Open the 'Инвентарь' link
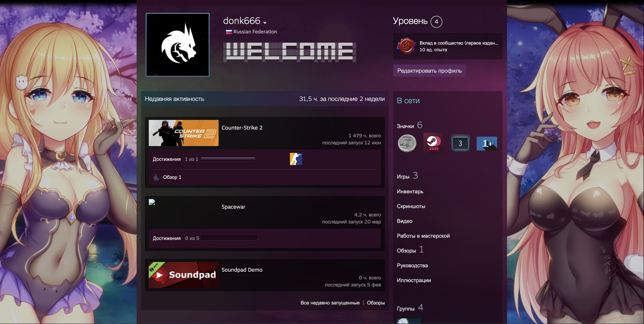The height and width of the screenshot is (324, 644). 410,192
